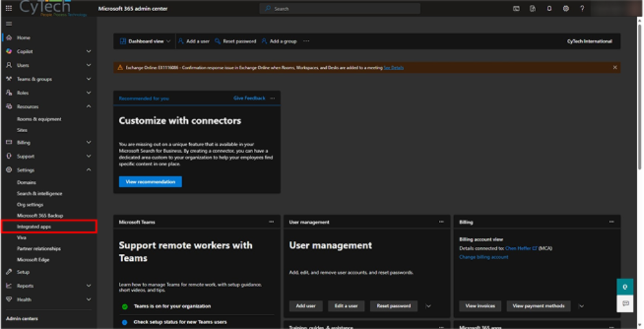Click the Settings gear icon in sidebar

(9, 169)
